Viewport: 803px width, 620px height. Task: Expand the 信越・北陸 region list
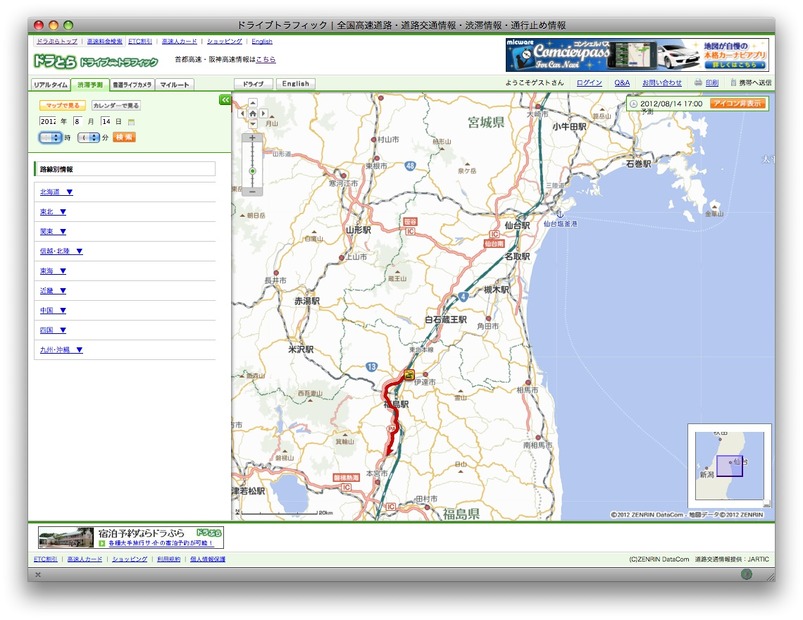click(61, 251)
